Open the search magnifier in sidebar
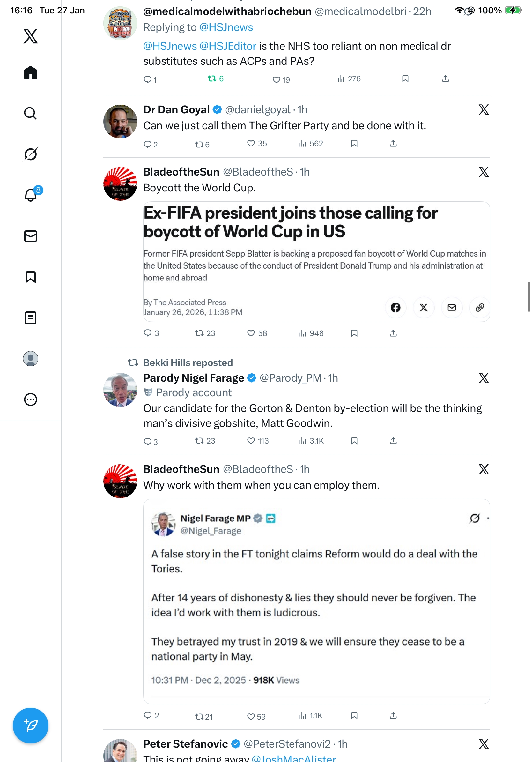 [31, 113]
